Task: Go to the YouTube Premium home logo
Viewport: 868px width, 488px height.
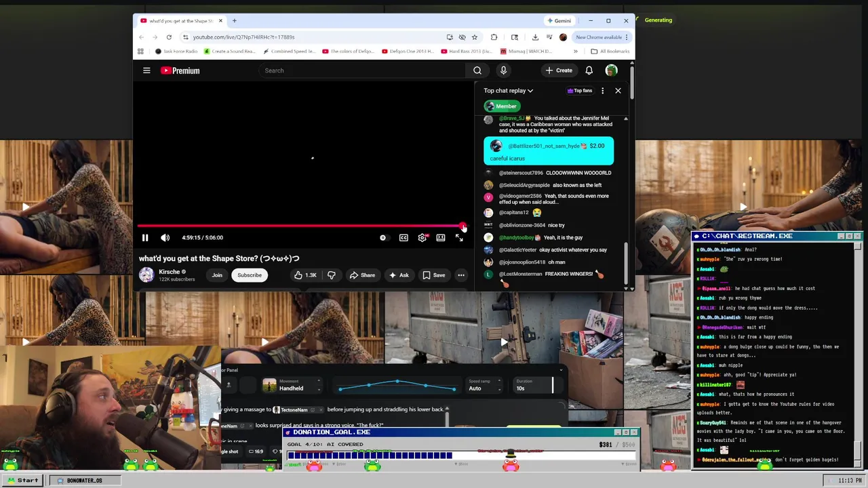Action: [x=180, y=70]
